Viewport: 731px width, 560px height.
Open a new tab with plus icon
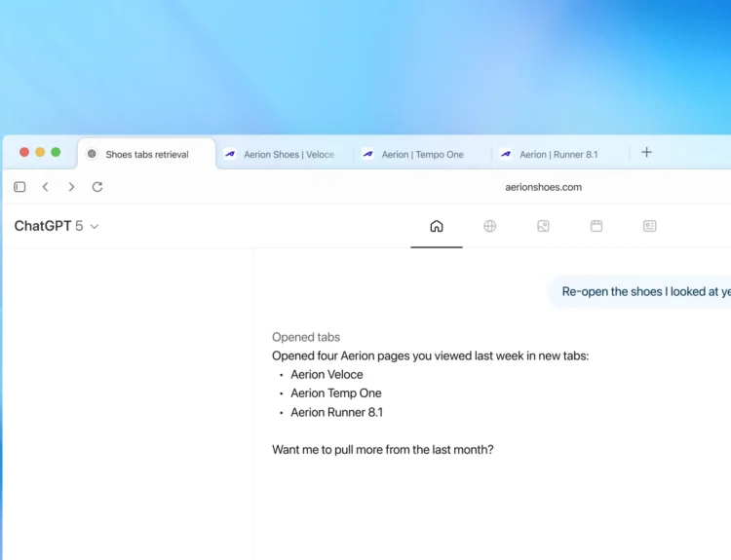point(646,153)
